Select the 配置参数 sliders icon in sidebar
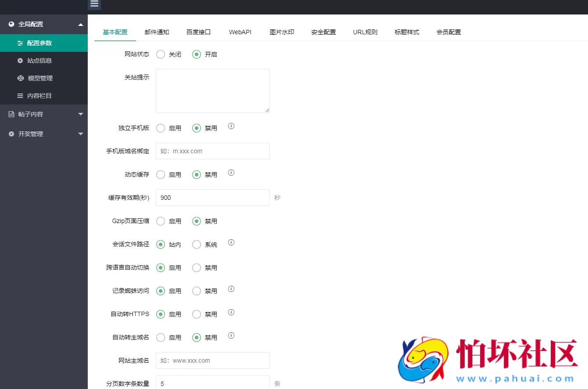This screenshot has height=389, width=588. click(20, 43)
